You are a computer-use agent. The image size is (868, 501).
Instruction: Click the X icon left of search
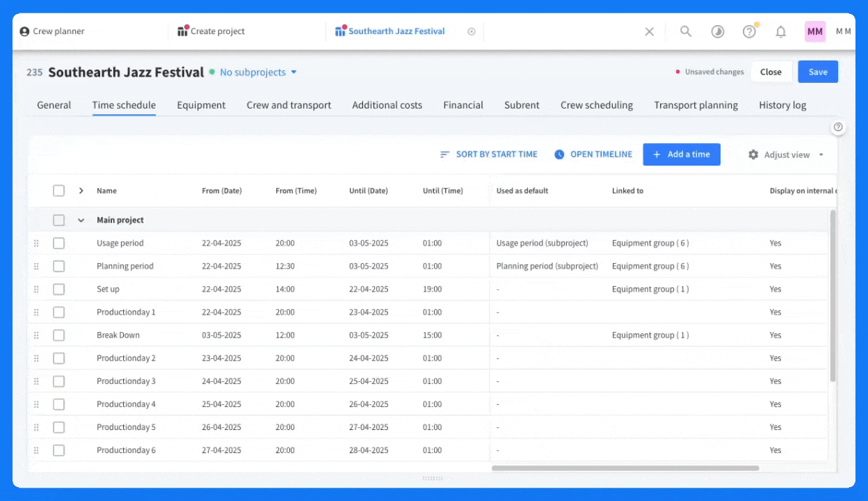[x=650, y=31]
